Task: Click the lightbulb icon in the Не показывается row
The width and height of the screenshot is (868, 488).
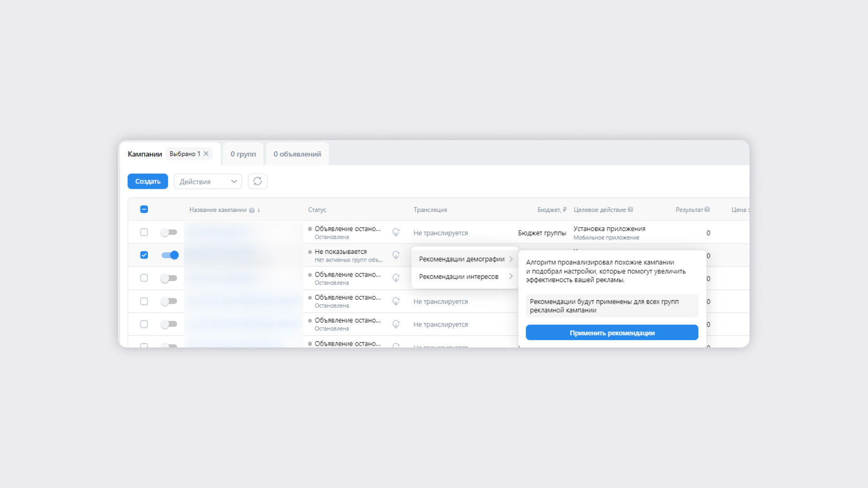Action: [396, 255]
